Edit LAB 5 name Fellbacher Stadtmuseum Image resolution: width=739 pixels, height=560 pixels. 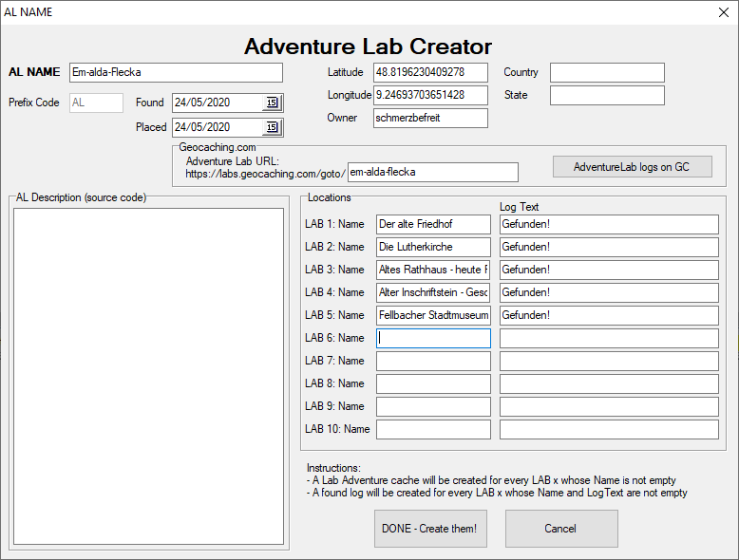[433, 315]
